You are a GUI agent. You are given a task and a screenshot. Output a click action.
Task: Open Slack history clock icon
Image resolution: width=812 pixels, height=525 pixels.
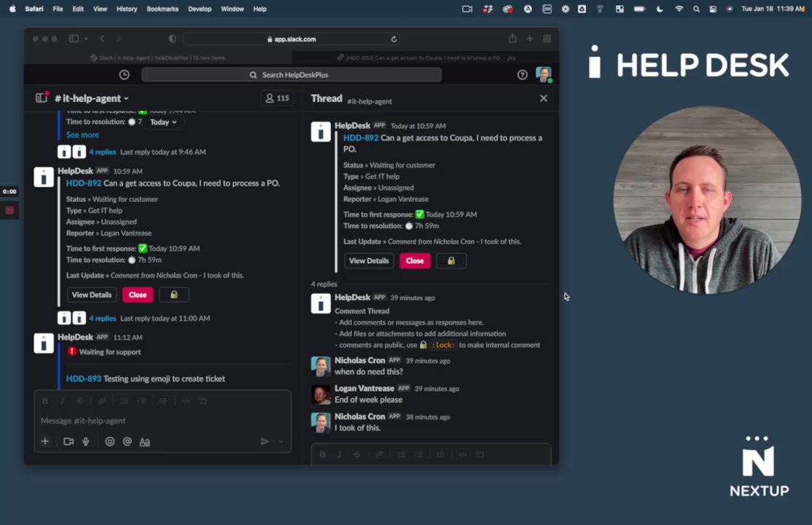125,74
